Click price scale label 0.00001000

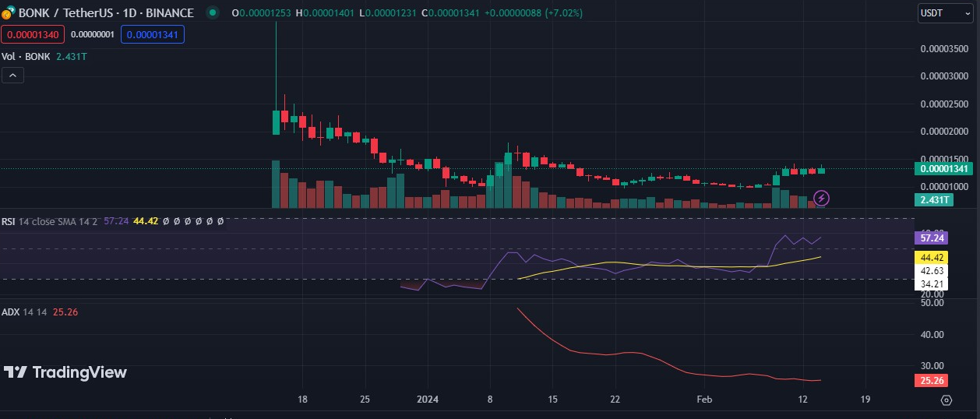[944, 187]
